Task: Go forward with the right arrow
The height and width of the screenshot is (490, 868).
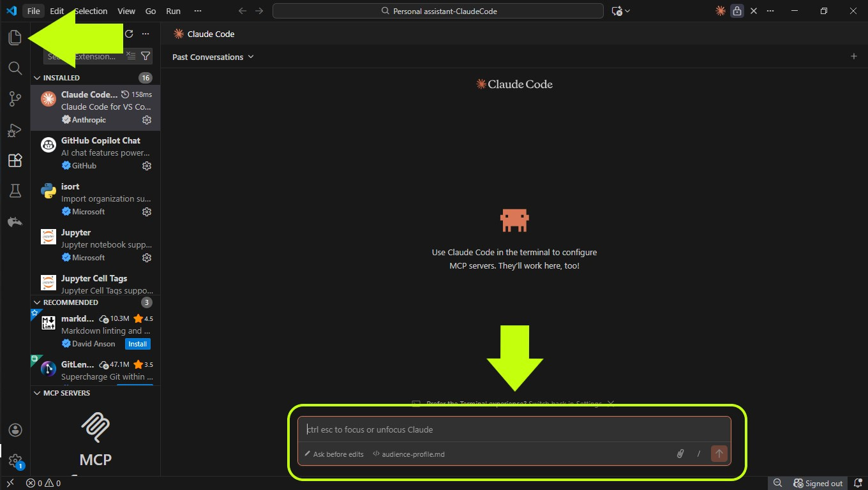Action: [258, 11]
